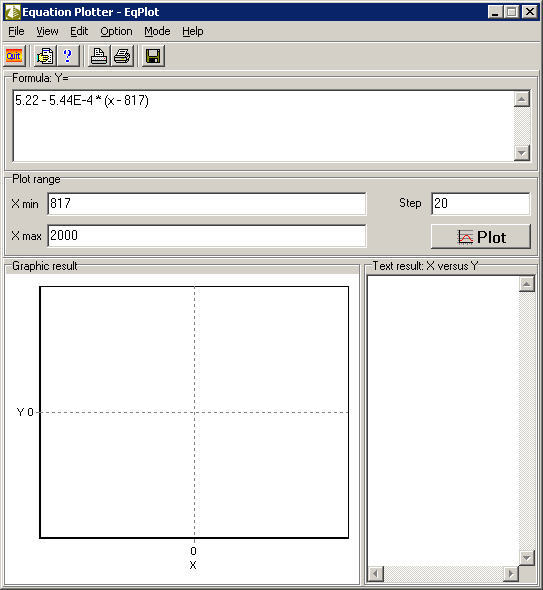Click the copy-to-clipboard toolbar icon
This screenshot has height=590, width=543.
coord(45,56)
